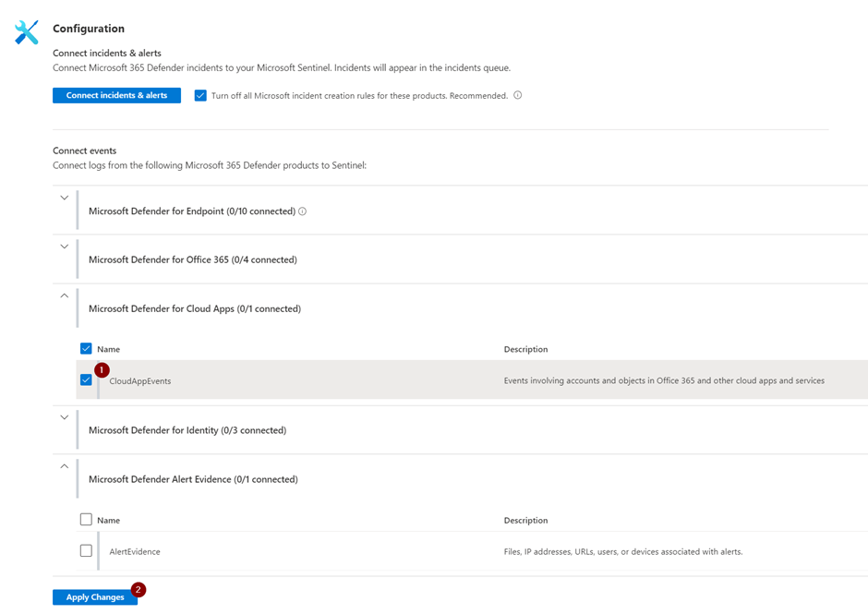
Task: Toggle select-all Name checkbox under Cloud Apps
Action: [86, 349]
